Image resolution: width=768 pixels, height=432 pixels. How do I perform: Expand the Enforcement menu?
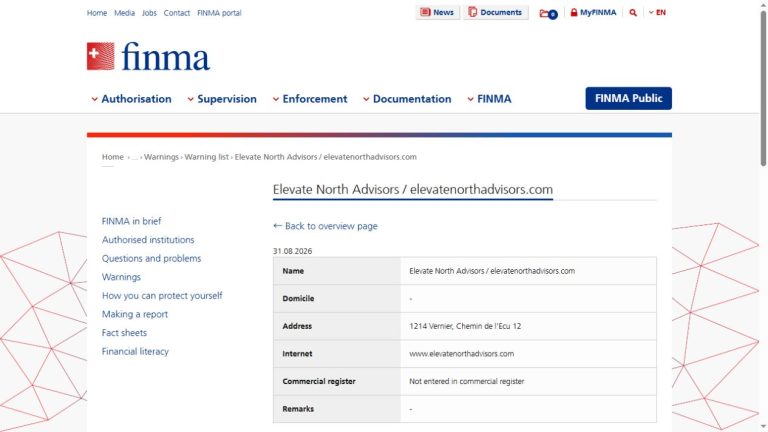pyautogui.click(x=310, y=99)
